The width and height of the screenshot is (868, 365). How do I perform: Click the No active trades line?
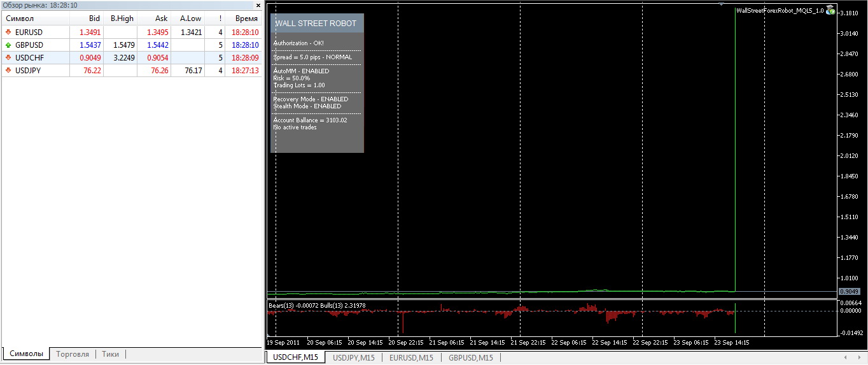tap(295, 127)
